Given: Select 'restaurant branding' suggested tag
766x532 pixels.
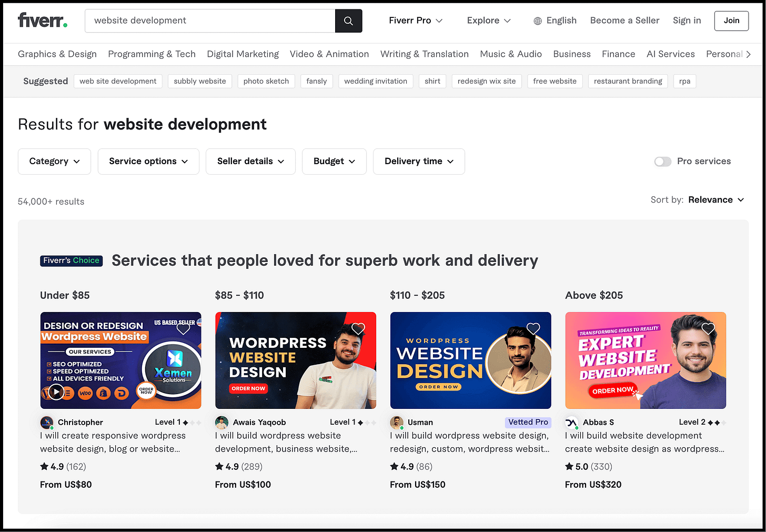Looking at the screenshot, I should (x=628, y=81).
